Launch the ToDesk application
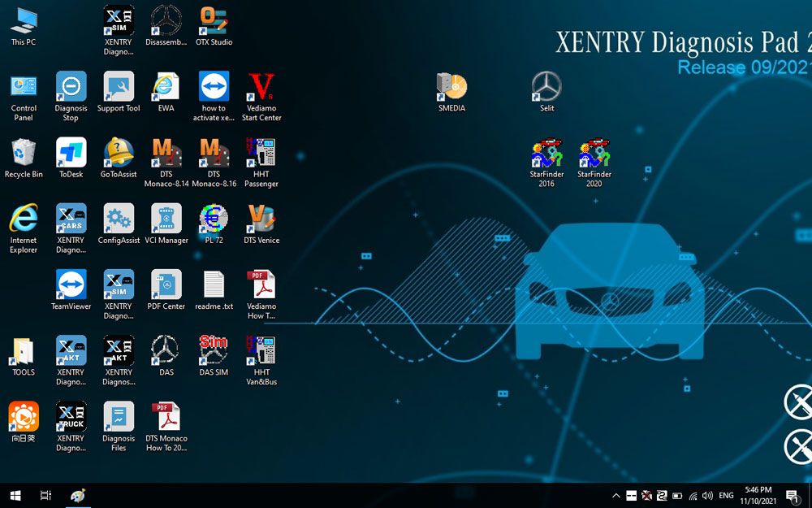Viewport: 812px width, 508px height. [71, 159]
